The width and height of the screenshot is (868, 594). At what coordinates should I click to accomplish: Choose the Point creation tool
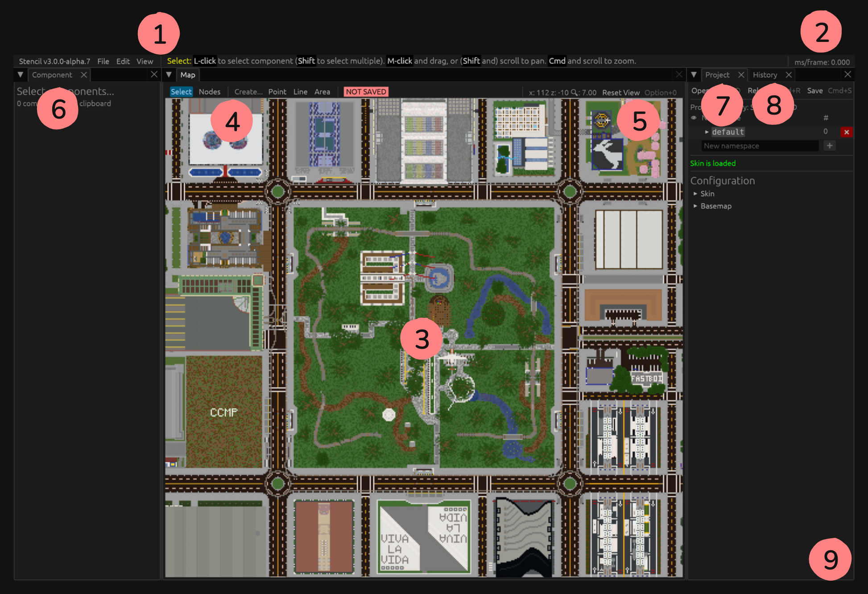(277, 92)
